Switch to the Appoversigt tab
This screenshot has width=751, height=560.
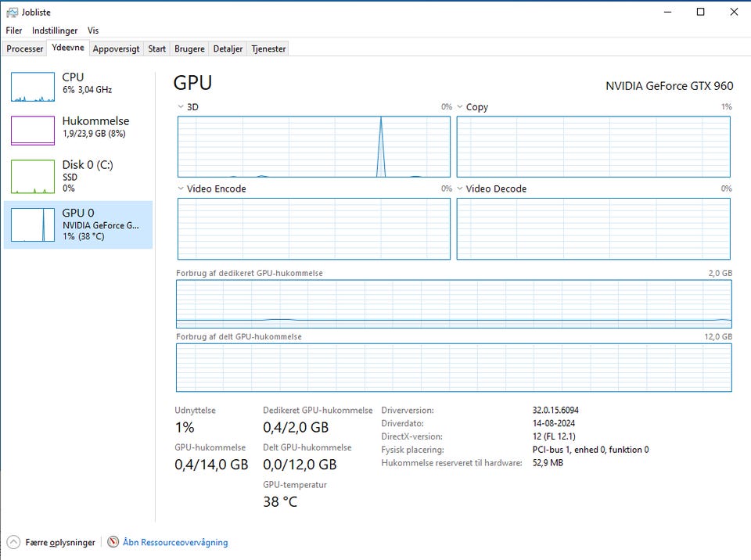click(116, 48)
